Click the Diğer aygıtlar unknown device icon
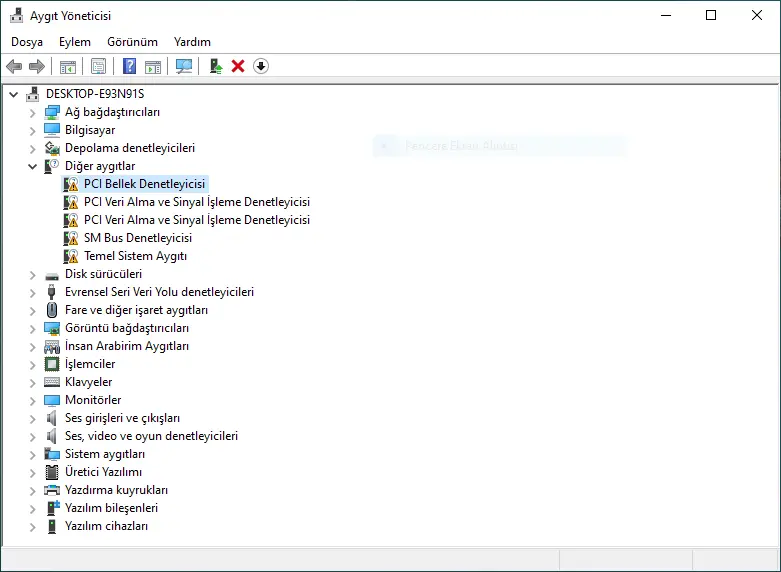This screenshot has height=572, width=781. coord(52,166)
